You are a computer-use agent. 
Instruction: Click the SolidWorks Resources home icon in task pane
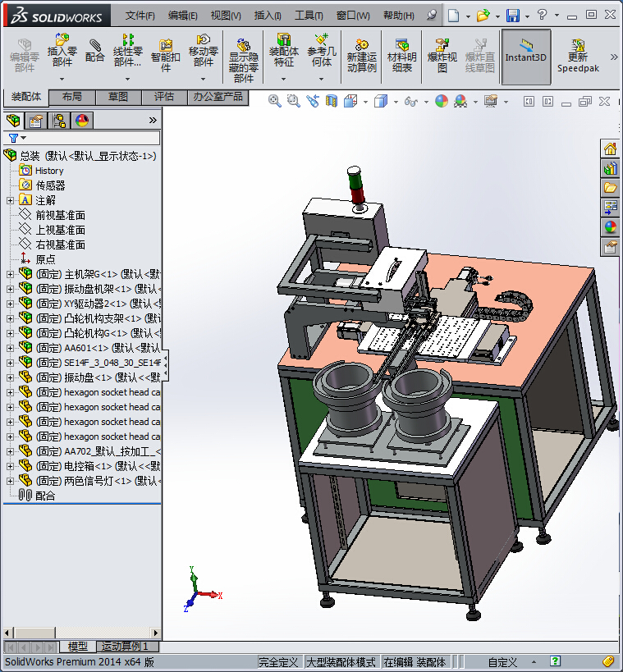click(x=610, y=149)
